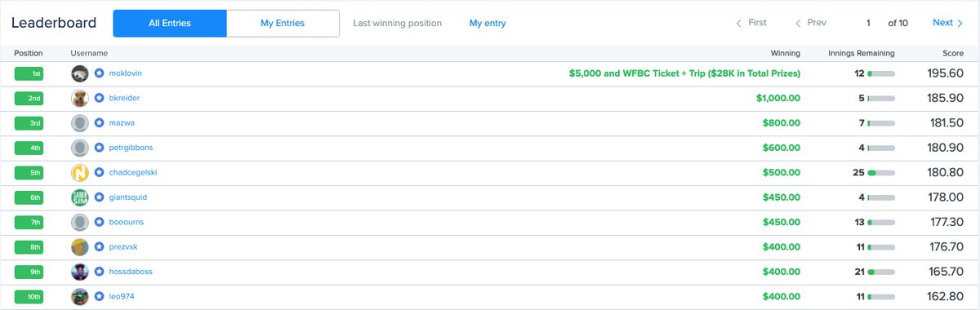Switch to the My Entries tab
Viewport: 980px width, 310px height.
click(x=283, y=24)
